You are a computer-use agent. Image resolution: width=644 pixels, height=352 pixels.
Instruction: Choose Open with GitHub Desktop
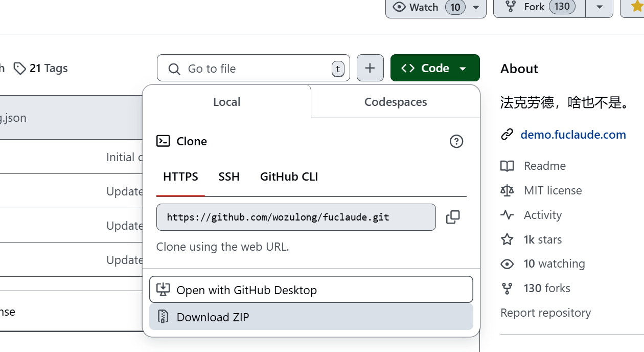311,290
